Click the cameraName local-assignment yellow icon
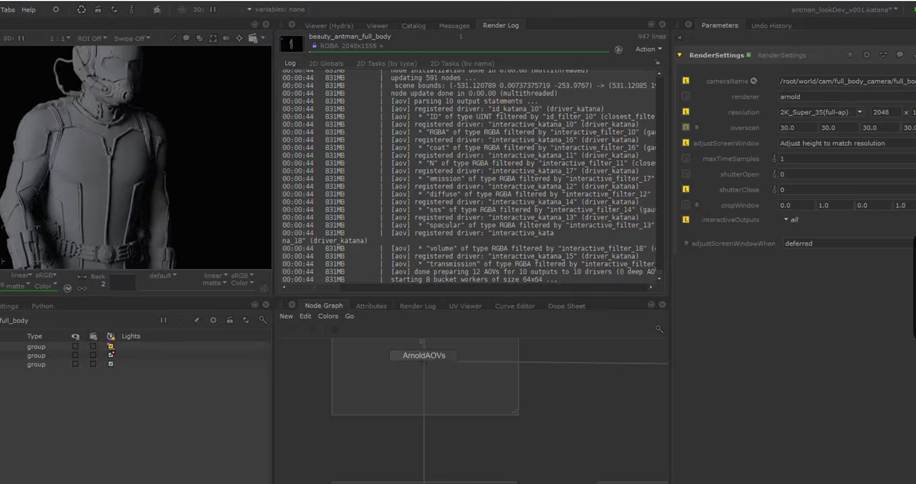This screenshot has width=916, height=484. click(686, 80)
